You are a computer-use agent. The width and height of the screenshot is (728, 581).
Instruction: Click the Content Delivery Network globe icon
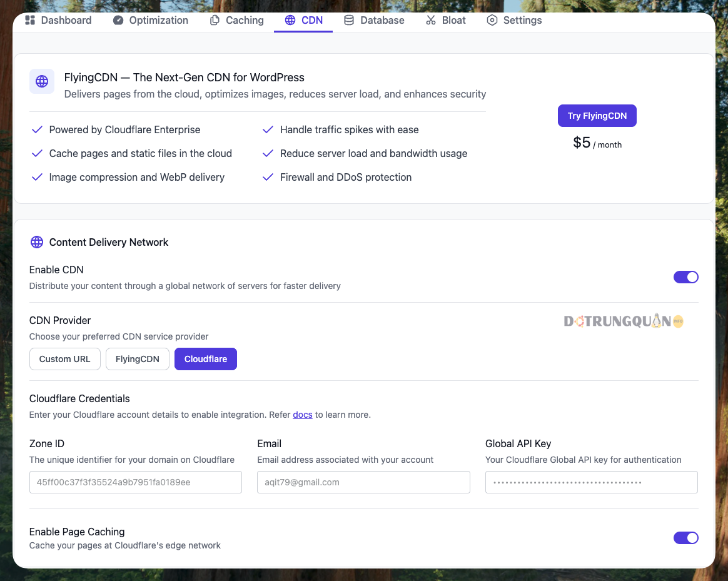pos(37,242)
